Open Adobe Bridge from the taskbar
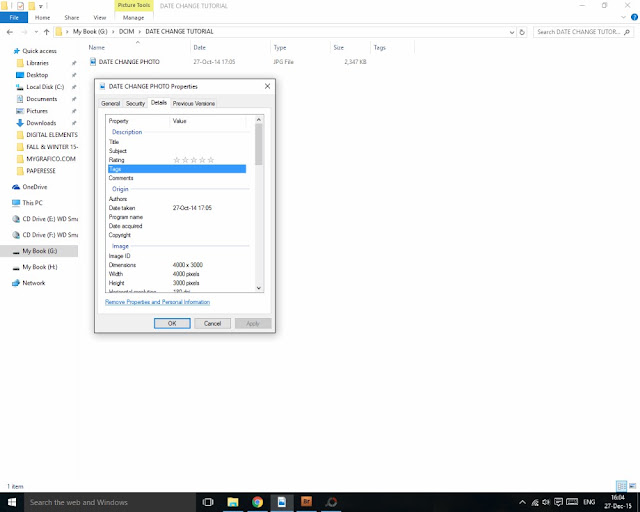Viewport: 640px width, 512px height. click(306, 502)
